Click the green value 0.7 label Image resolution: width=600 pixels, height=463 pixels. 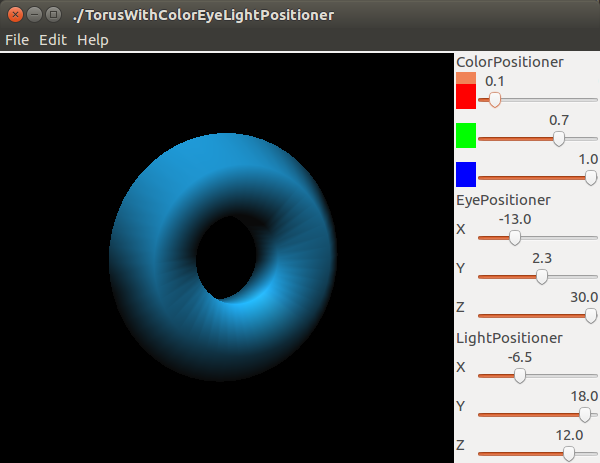pyautogui.click(x=559, y=120)
